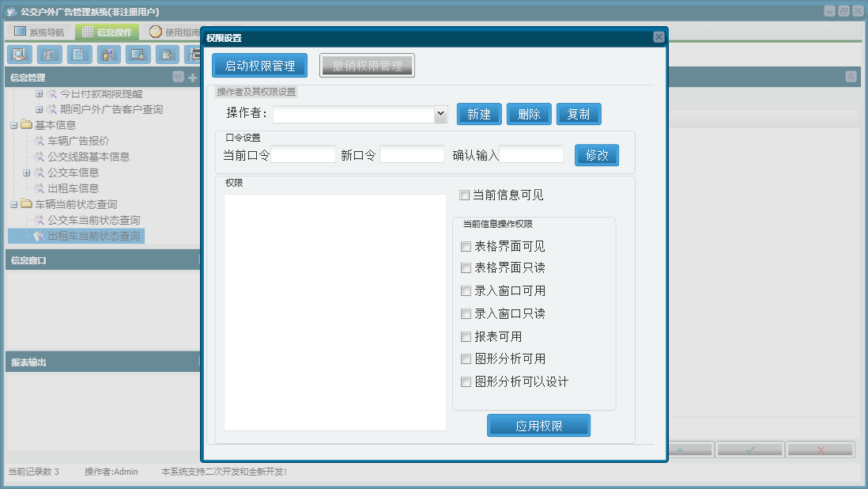Click the window with green arrow icon
Image resolution: width=868 pixels, height=489 pixels.
click(x=167, y=55)
